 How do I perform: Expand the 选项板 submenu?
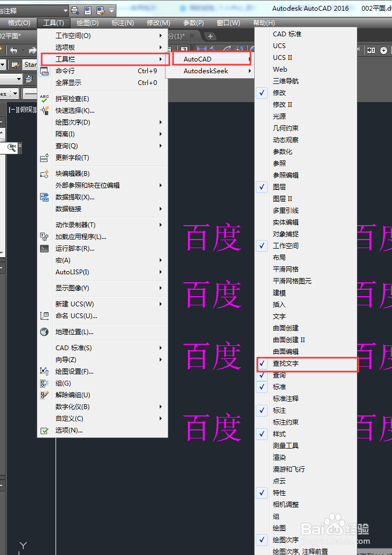tap(103, 48)
